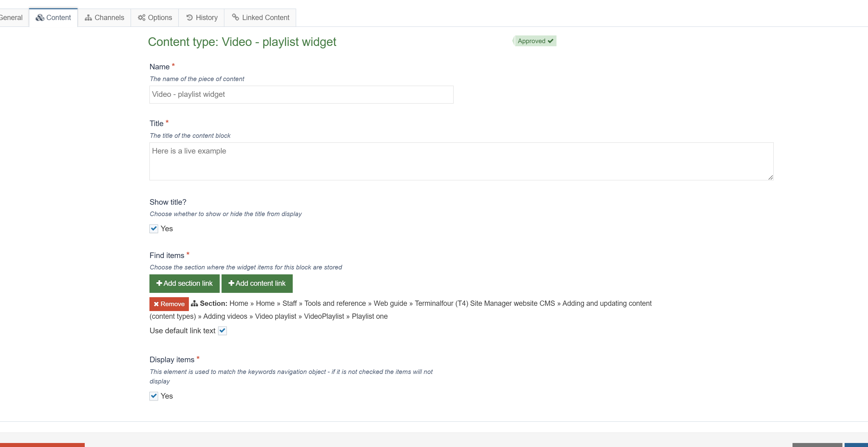The height and width of the screenshot is (447, 868).
Task: Click the Linked Content chain icon
Action: tap(235, 17)
